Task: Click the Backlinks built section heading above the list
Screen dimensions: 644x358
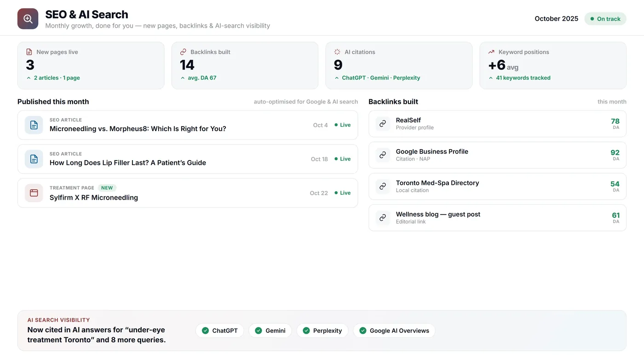Action: 393,102
